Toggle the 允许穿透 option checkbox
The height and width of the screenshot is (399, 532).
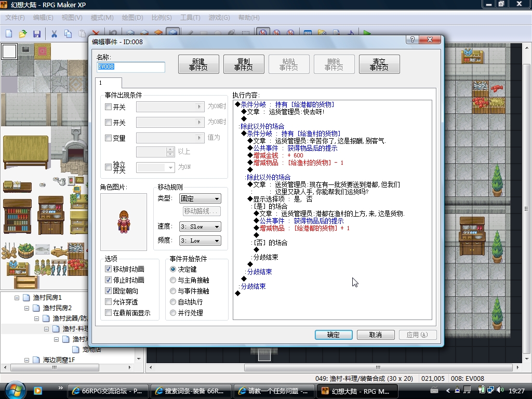click(x=108, y=302)
